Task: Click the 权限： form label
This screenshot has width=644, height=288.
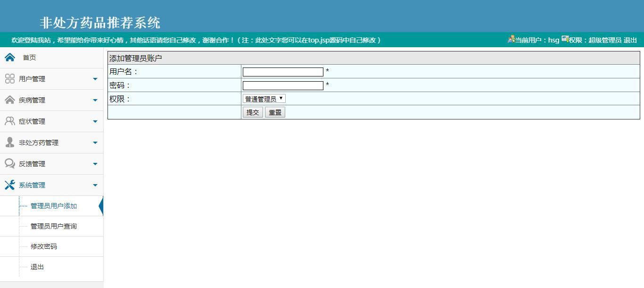Action: pos(120,99)
